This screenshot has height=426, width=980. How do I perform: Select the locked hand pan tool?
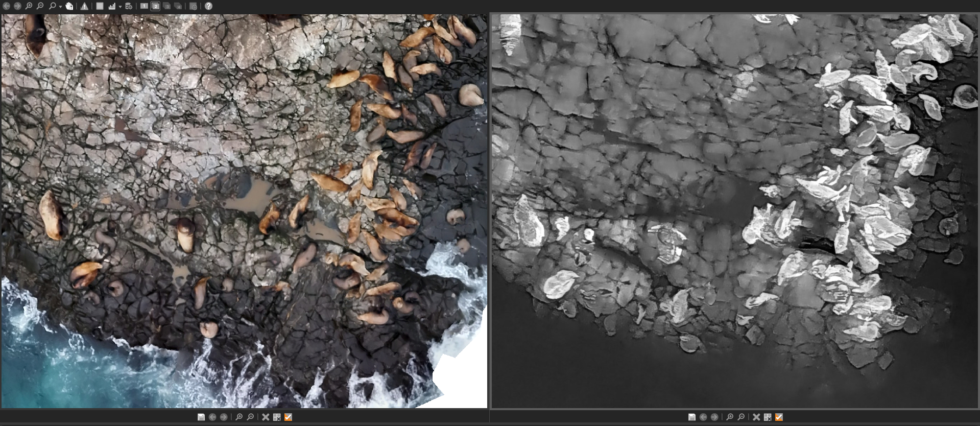[x=69, y=6]
